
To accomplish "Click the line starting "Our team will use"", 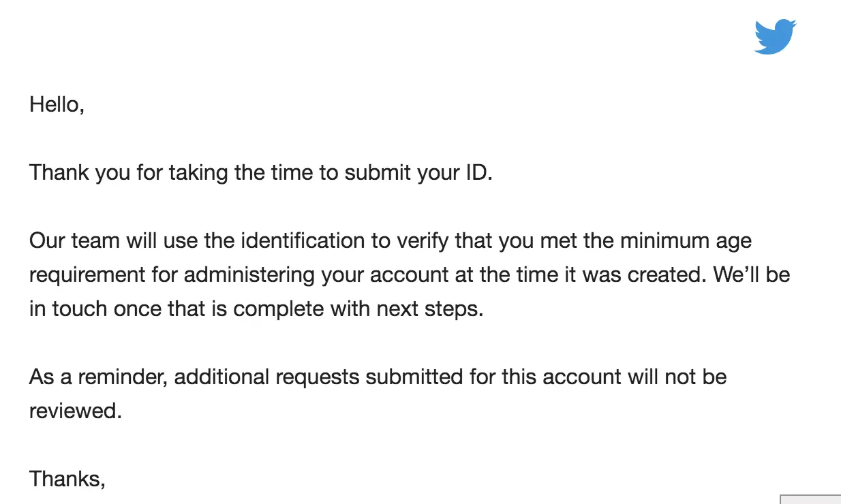I will point(391,241).
